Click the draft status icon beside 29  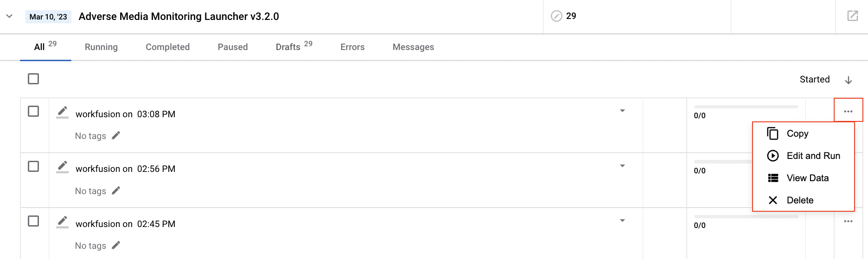click(x=556, y=16)
